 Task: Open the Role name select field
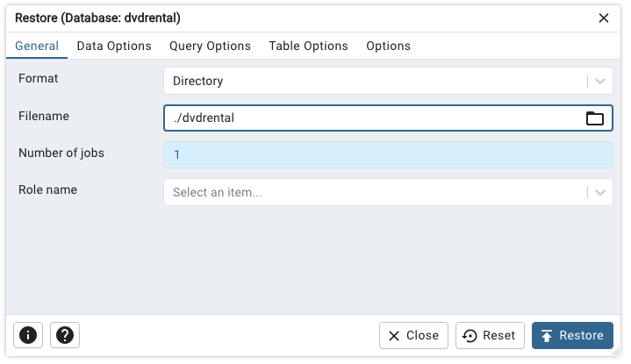click(x=375, y=192)
